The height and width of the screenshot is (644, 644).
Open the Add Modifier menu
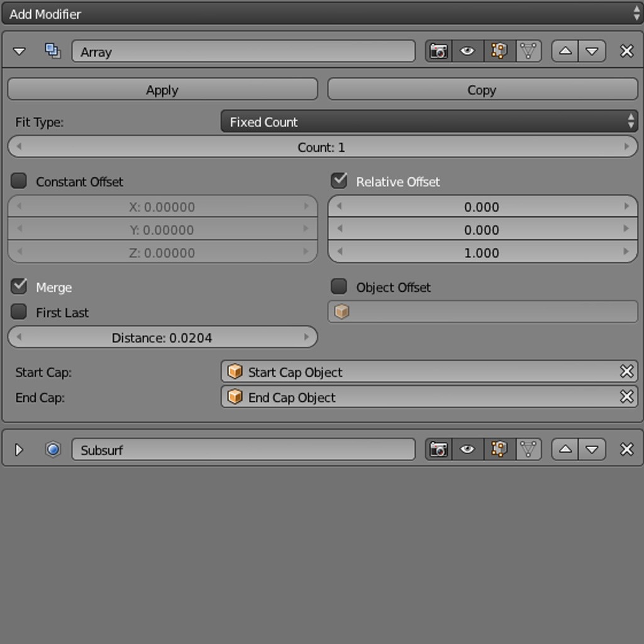coord(322,13)
